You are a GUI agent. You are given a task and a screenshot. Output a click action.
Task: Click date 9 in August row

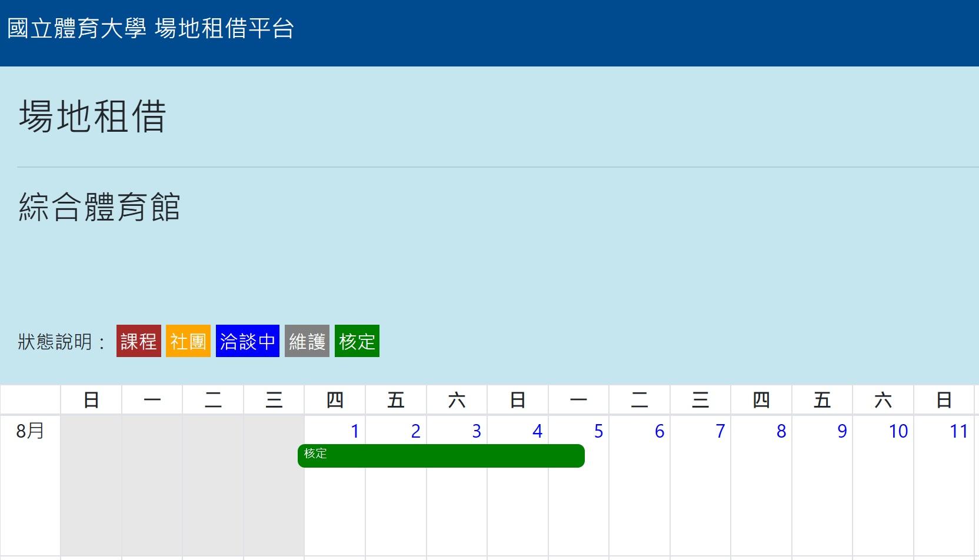[x=842, y=431]
